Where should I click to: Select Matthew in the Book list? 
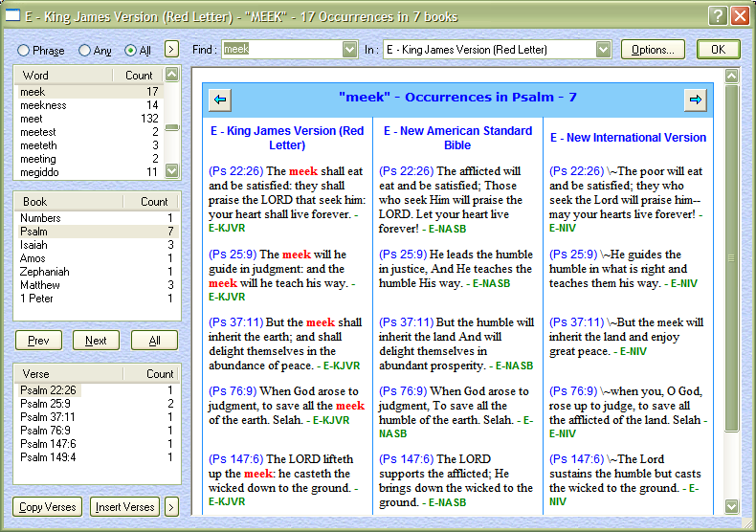coord(43,285)
